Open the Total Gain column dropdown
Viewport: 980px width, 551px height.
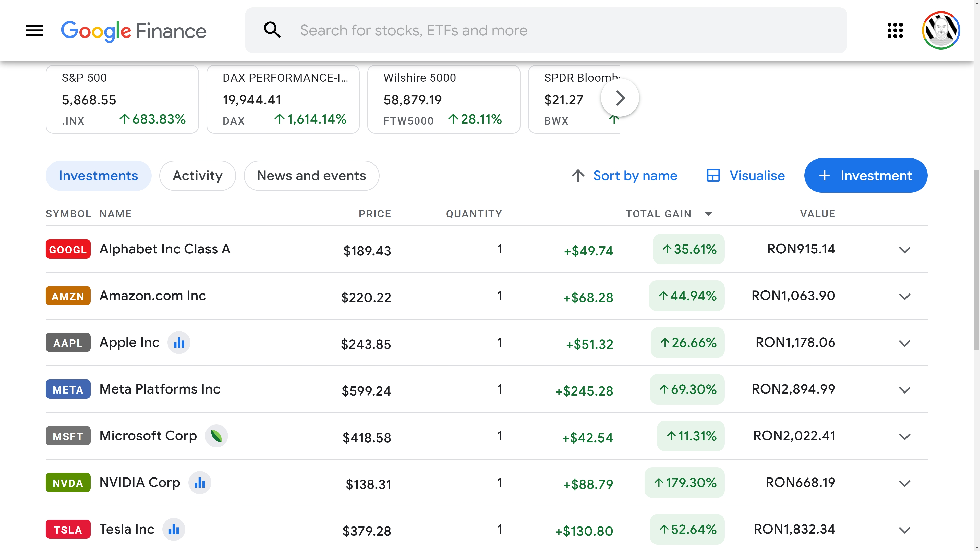[708, 214]
